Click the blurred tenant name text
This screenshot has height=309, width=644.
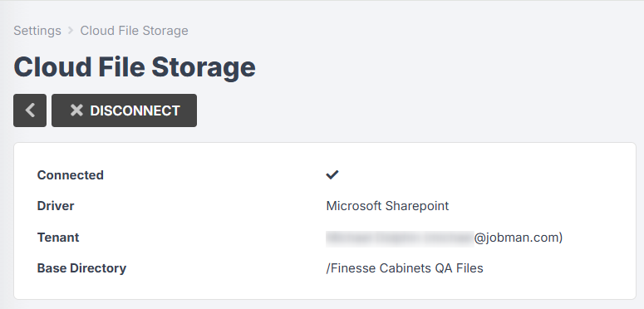pos(400,238)
